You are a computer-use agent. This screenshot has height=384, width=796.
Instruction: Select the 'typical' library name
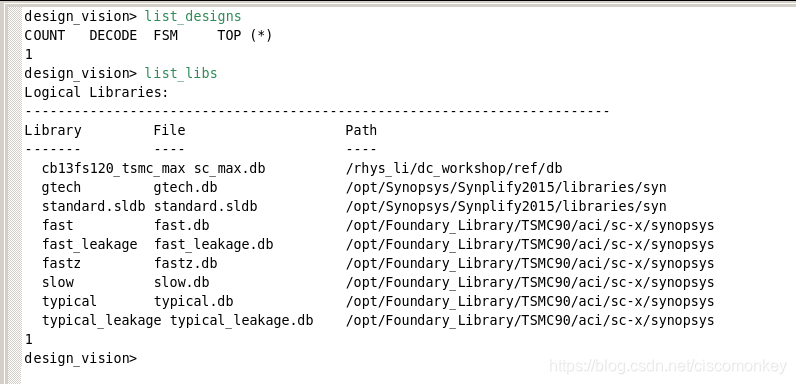(x=70, y=302)
